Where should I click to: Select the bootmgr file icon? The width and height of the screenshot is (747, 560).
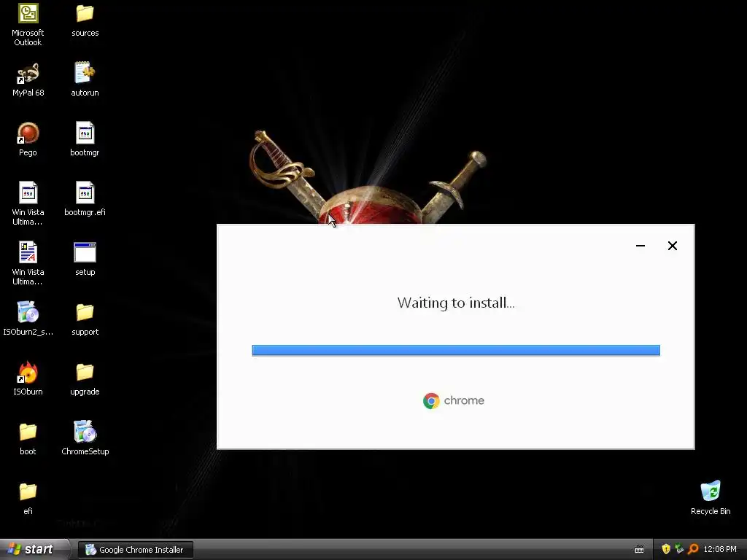(x=85, y=133)
